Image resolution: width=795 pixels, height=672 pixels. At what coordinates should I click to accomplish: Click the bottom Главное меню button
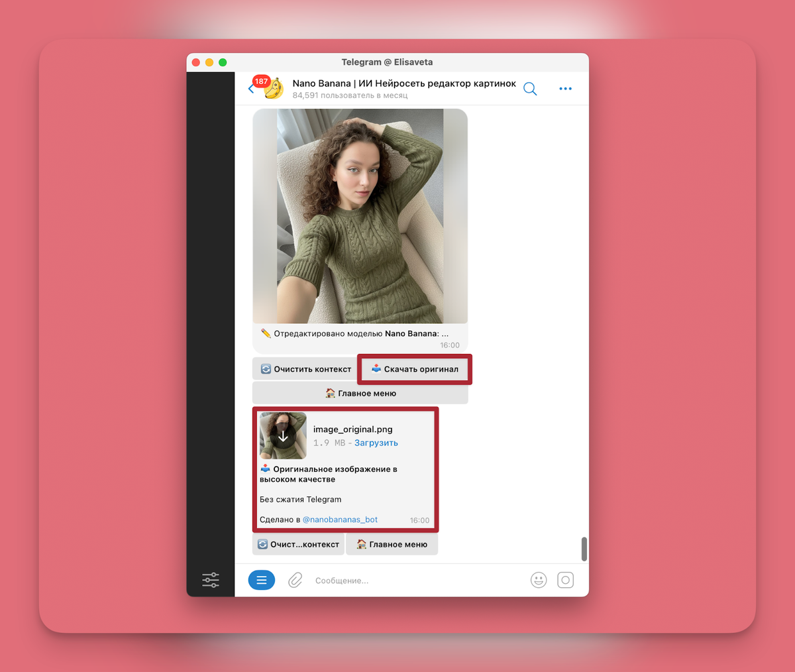(x=392, y=544)
